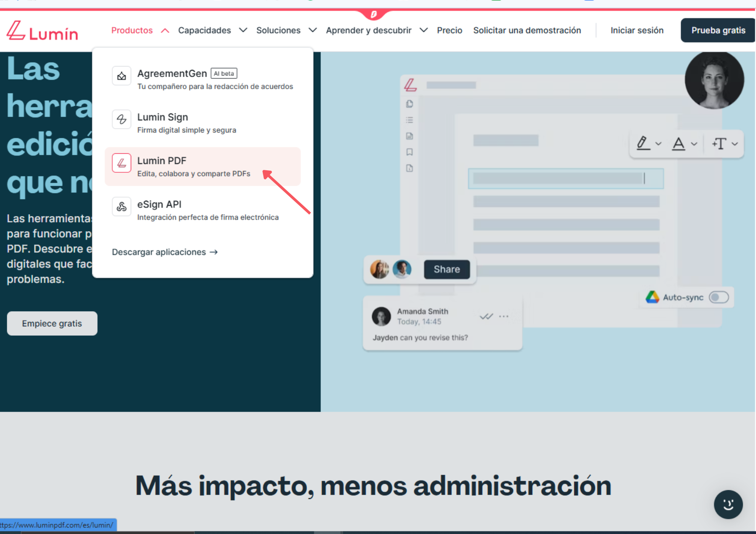Viewport: 756px width, 534px height.
Task: Click the 'Jayden can you revise this?' comment text
Action: 420,337
